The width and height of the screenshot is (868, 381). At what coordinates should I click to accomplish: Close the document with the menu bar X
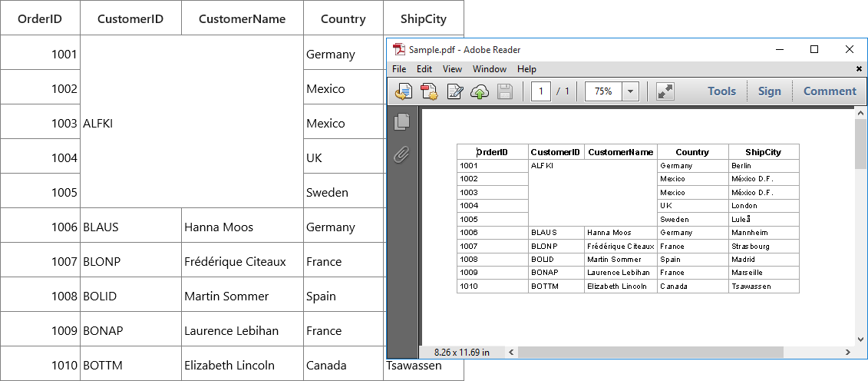click(x=859, y=69)
